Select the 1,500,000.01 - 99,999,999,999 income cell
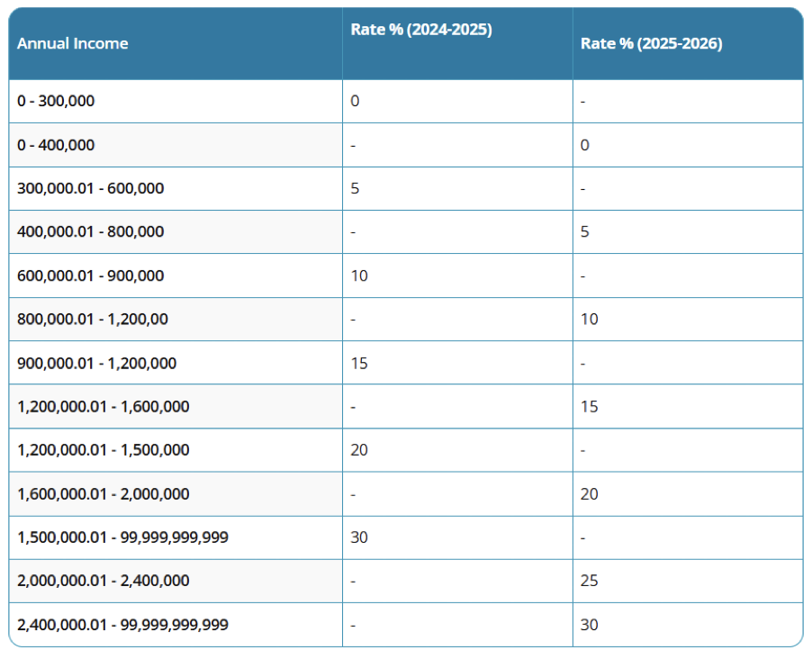Screen dimensions: 812x650 (122, 537)
